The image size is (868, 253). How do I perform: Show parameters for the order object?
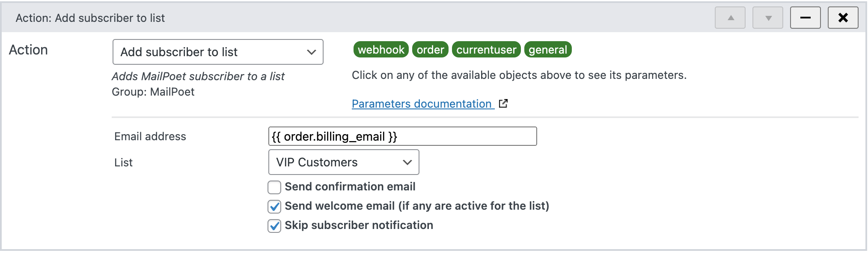pos(431,49)
